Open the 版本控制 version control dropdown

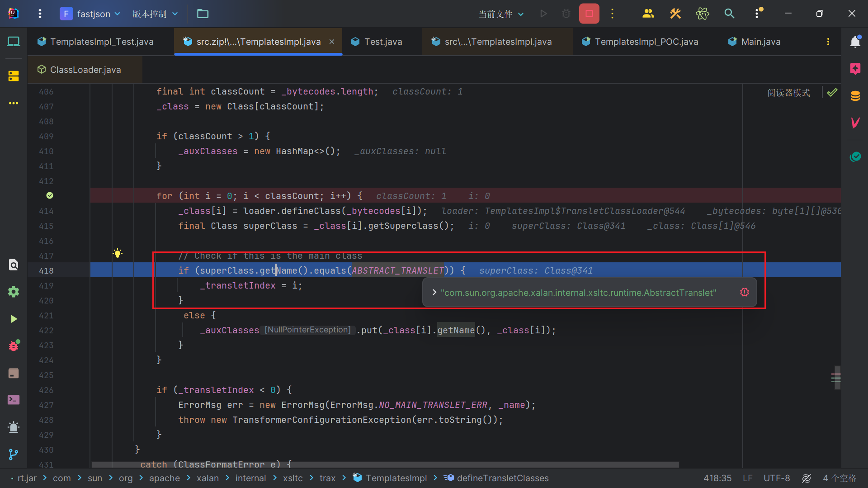[155, 14]
